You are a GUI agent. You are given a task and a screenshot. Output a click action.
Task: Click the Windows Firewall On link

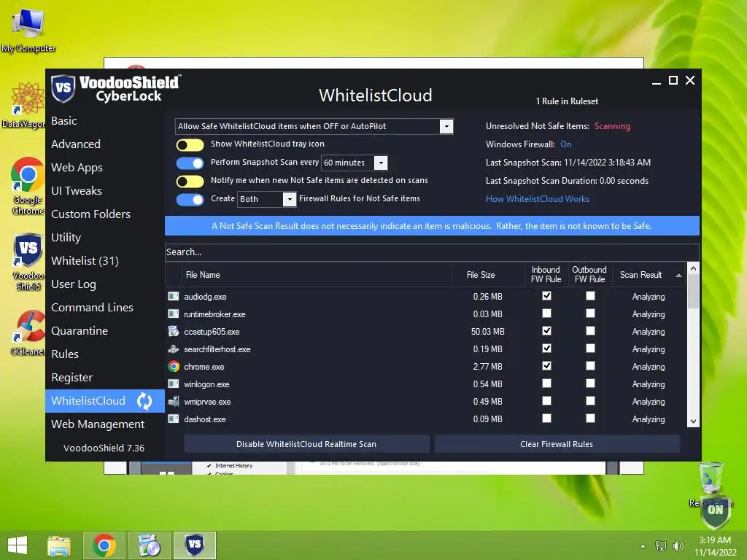pyautogui.click(x=566, y=144)
